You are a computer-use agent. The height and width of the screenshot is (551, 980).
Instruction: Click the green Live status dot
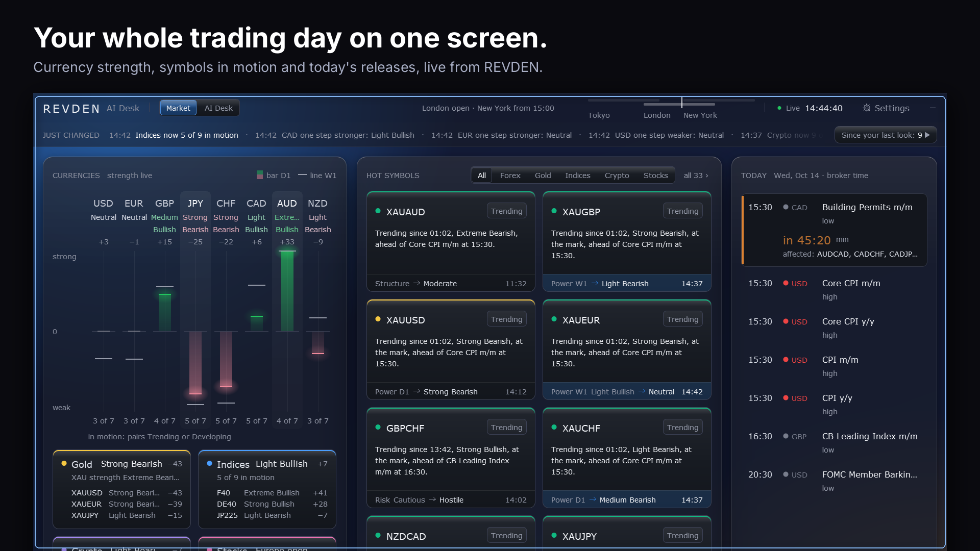click(779, 108)
